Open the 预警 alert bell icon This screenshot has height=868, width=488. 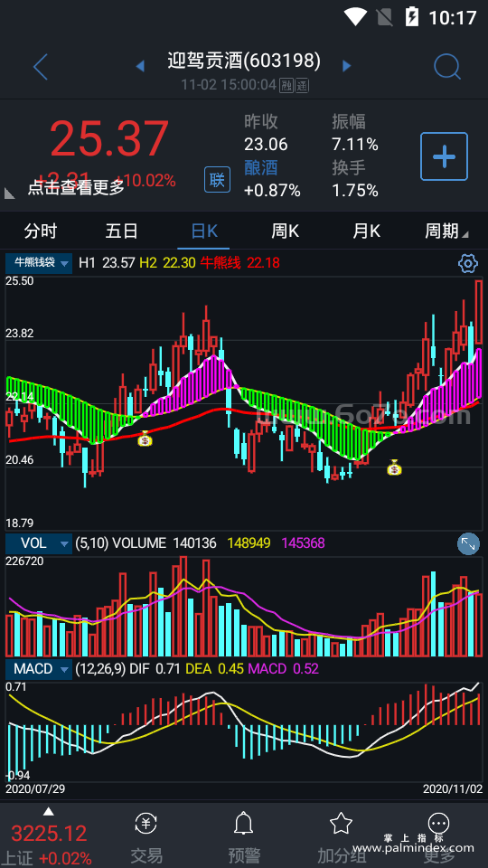coord(244,825)
